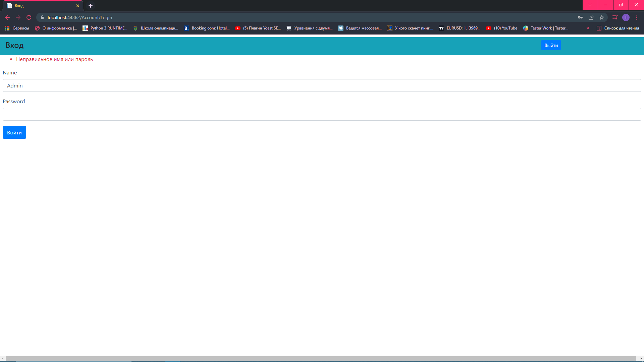Open the Booking.com bookmark
This screenshot has width=644, height=362.
click(207, 28)
